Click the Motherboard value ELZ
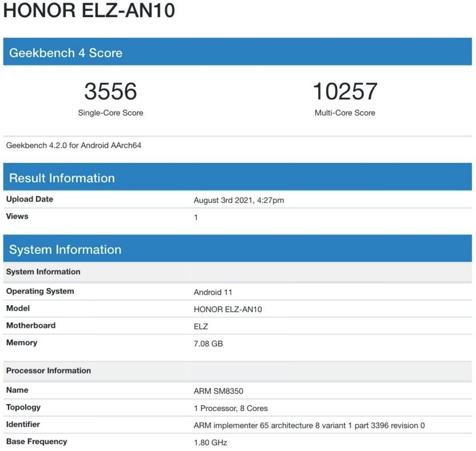 tap(201, 327)
